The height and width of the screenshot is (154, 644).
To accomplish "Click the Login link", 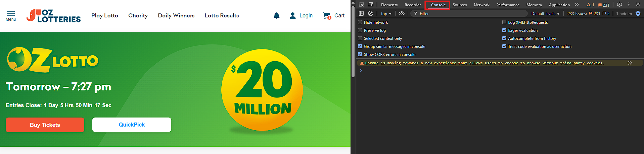I will (x=306, y=15).
